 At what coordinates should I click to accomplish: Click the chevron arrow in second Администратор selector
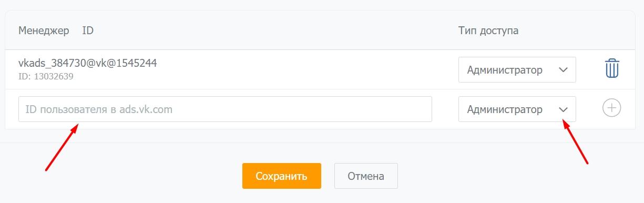coord(563,109)
